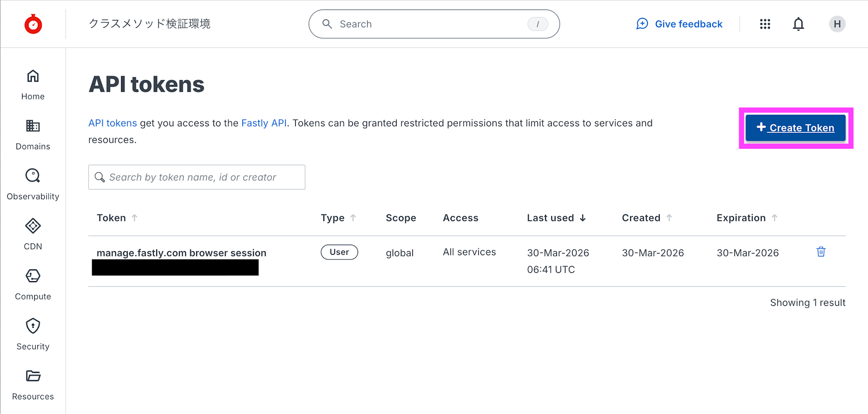Open the notifications bell
This screenshot has width=868, height=414.
(798, 24)
